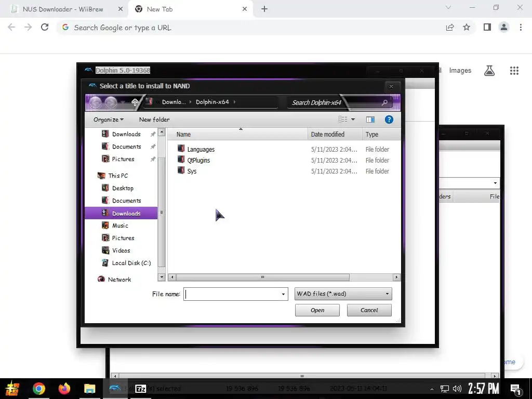Click the New folder button
The height and width of the screenshot is (399, 532).
(x=154, y=119)
